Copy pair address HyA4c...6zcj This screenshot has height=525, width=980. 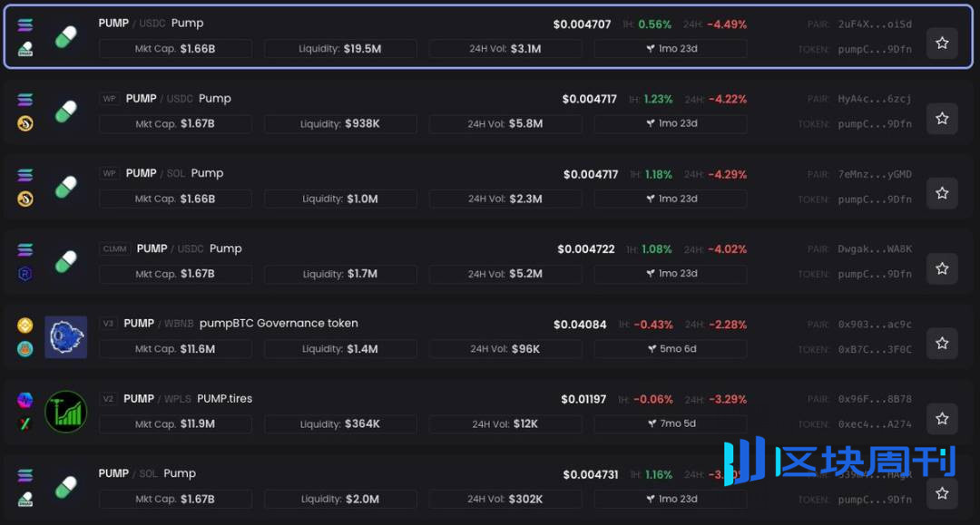point(875,99)
